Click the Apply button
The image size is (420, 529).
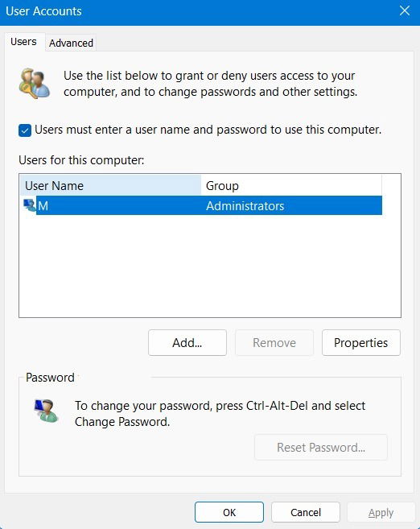point(381,513)
